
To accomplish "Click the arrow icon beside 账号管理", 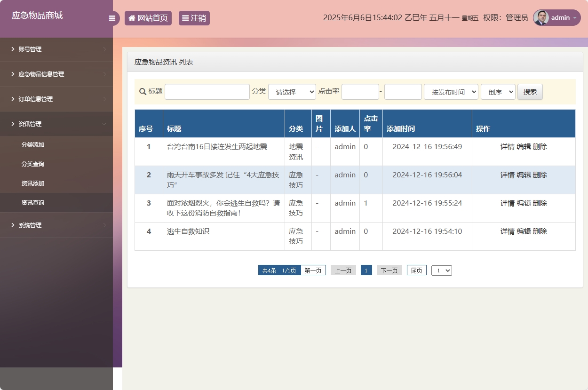I will tap(12, 49).
